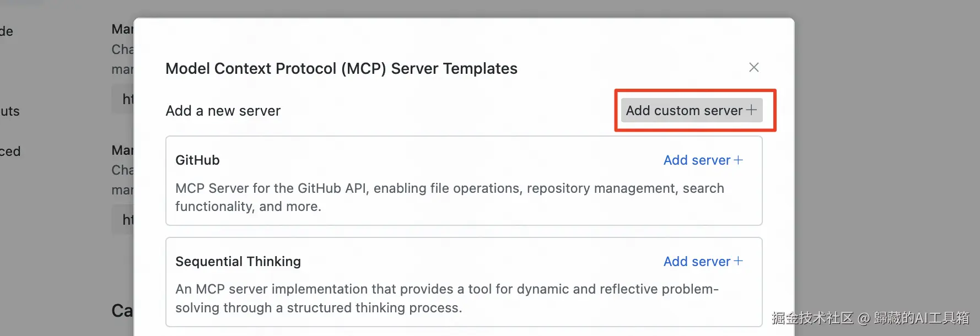The image size is (980, 336).
Task: Click the GitHub card title
Action: [197, 160]
